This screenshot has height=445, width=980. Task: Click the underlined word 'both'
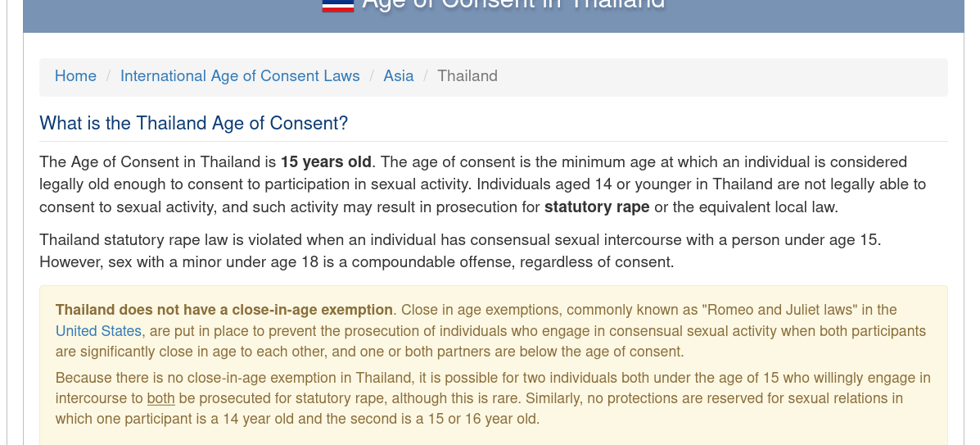tap(160, 398)
